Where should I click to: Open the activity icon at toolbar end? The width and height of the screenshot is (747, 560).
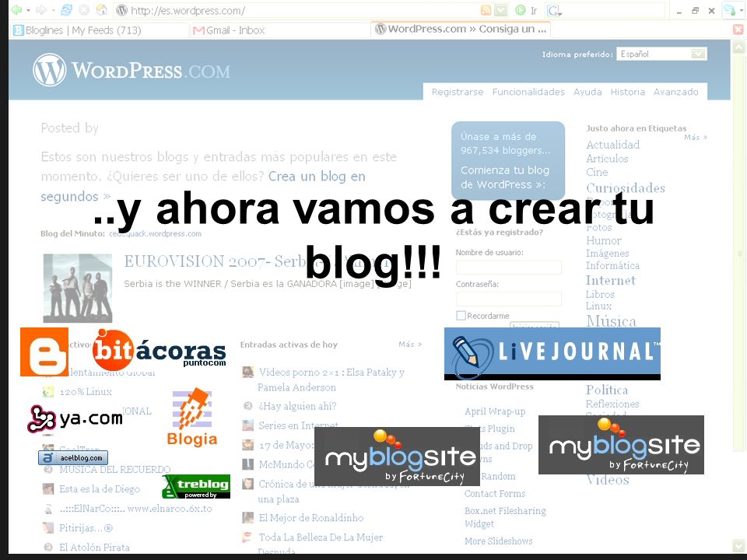(x=729, y=10)
